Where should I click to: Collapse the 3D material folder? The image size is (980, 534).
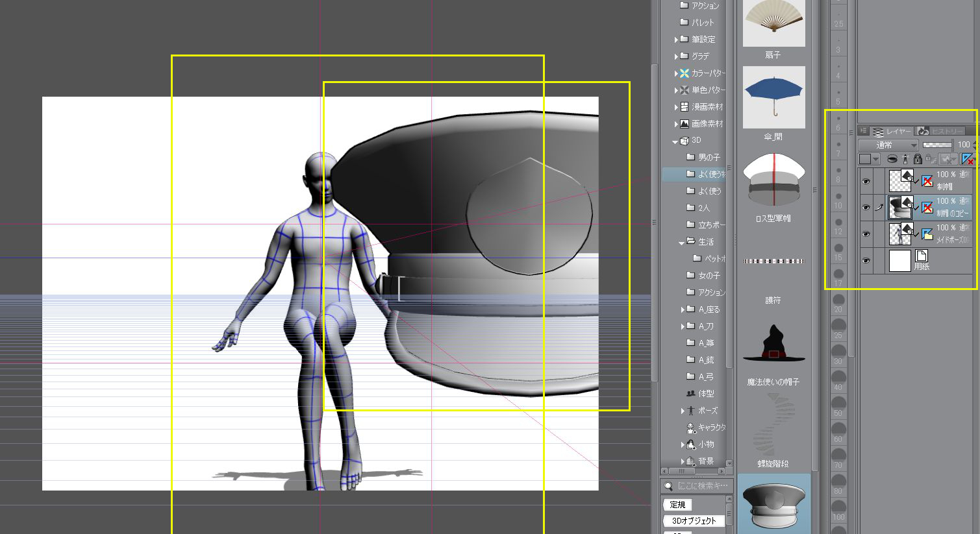675,141
